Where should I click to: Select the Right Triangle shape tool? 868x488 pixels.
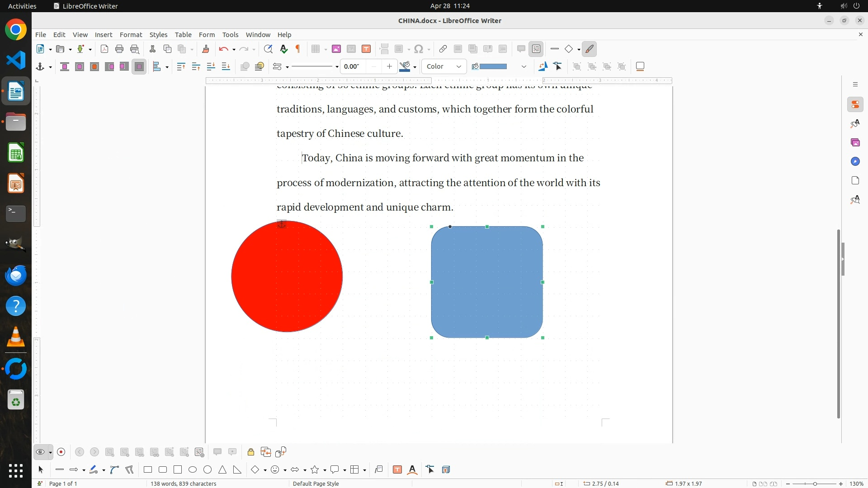(237, 470)
